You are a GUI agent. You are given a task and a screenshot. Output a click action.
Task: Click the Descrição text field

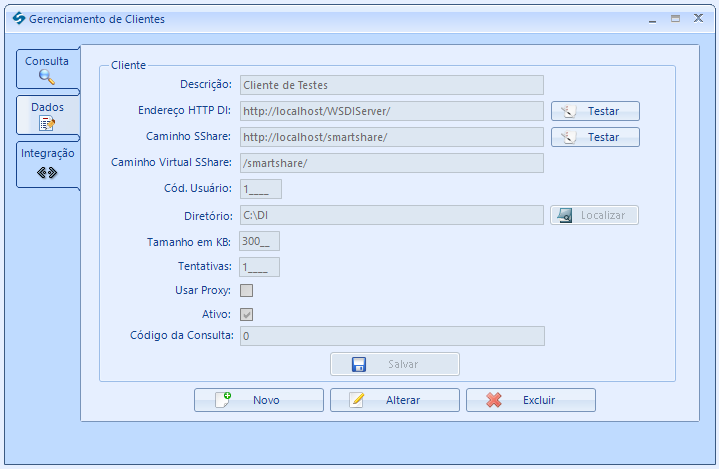point(392,85)
